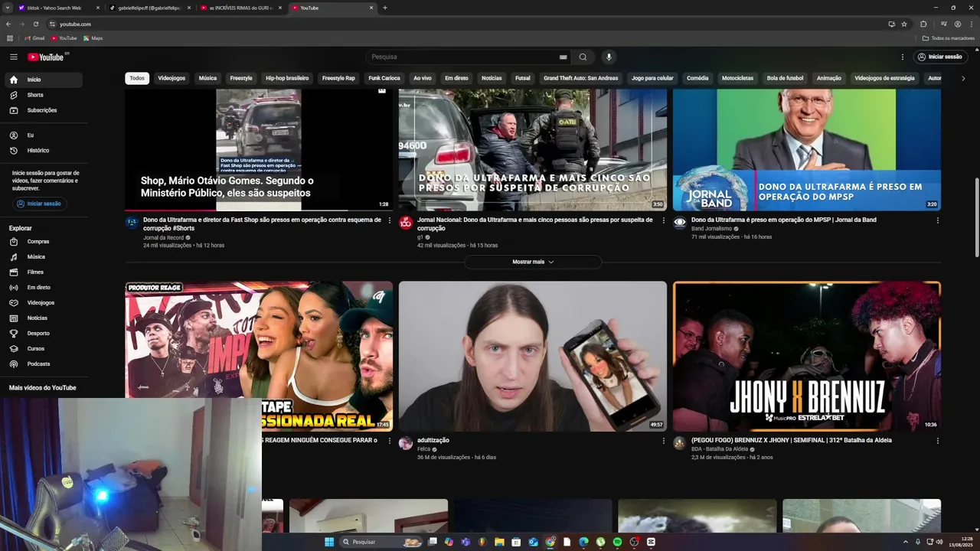Open Compras under Explorar

(x=45, y=242)
